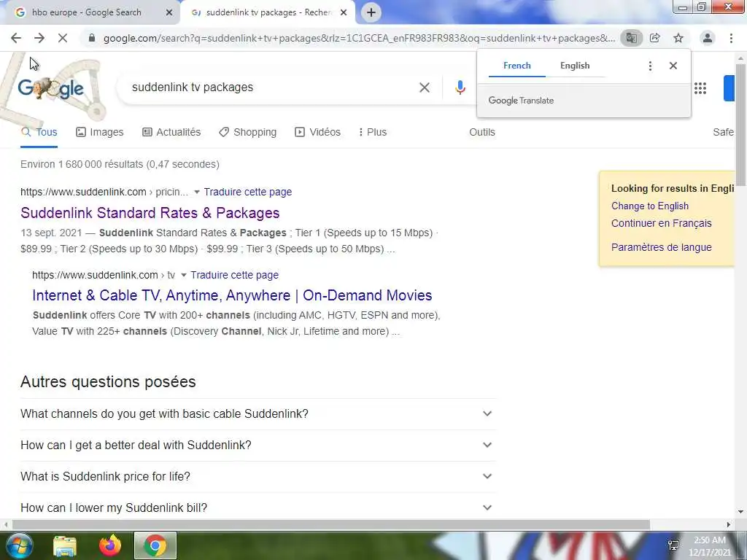This screenshot has height=560, width=747.
Task: Click the horizontal scrollbar thumb
Action: point(330,524)
